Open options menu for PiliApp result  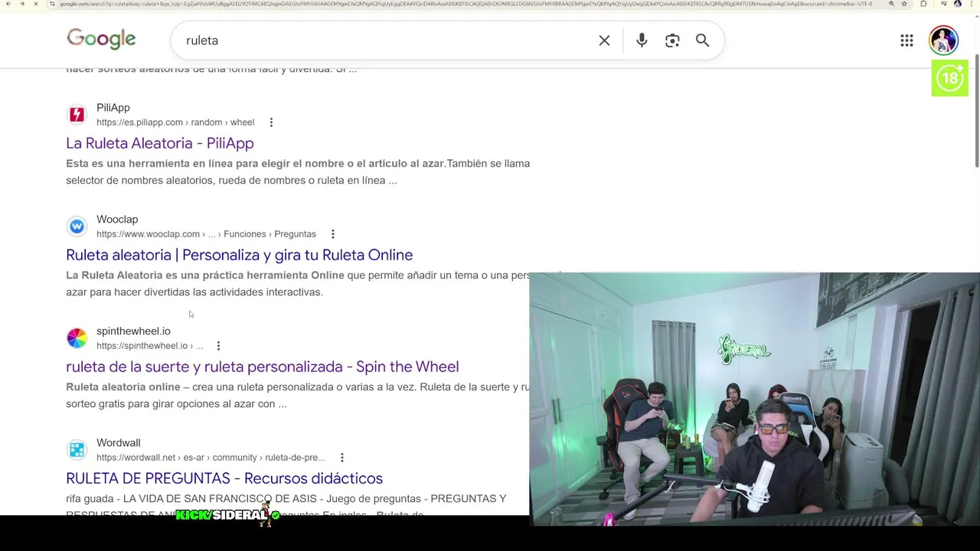coord(271,122)
